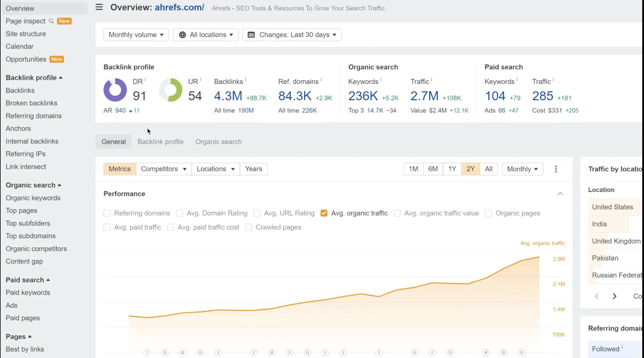Select the Metrics tab
This screenshot has height=358, width=644.
120,169
